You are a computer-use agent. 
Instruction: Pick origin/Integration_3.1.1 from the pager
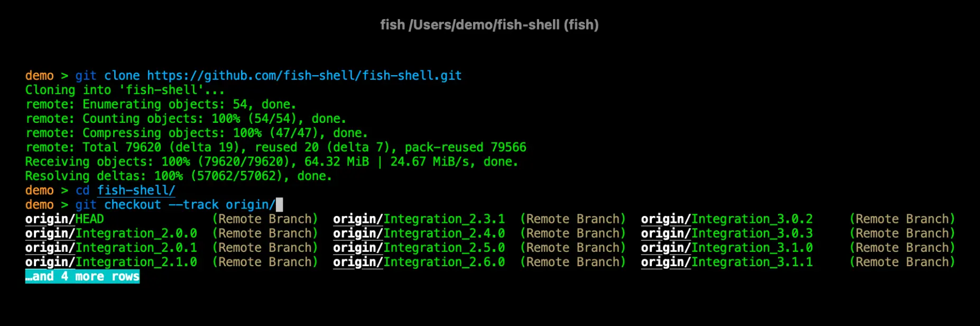pyautogui.click(x=727, y=262)
